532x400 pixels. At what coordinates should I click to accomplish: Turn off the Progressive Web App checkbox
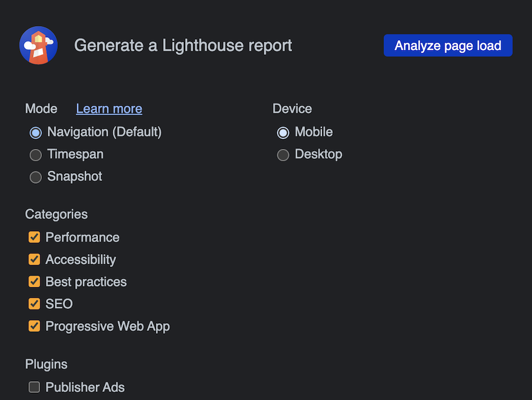[34, 326]
